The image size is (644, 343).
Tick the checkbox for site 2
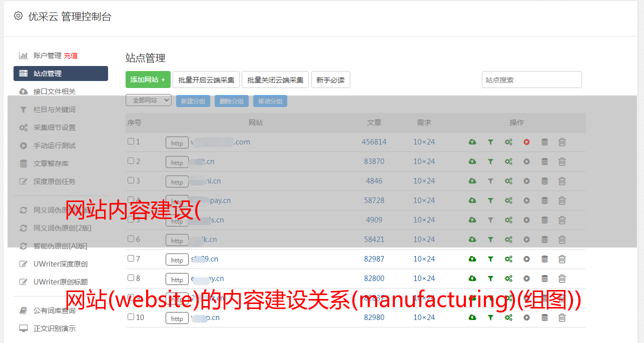click(131, 161)
